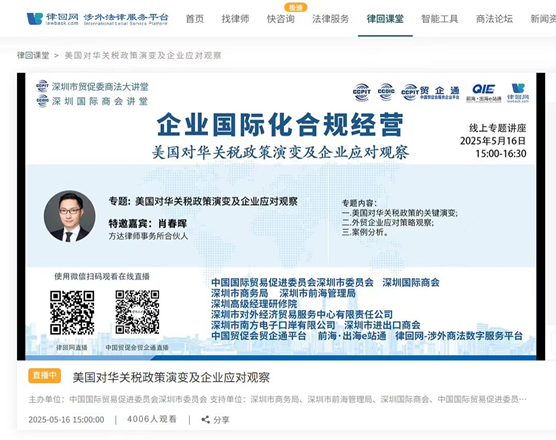The height and width of the screenshot is (440, 556).
Task: Go to 找律师 in navigation
Action: (x=235, y=19)
